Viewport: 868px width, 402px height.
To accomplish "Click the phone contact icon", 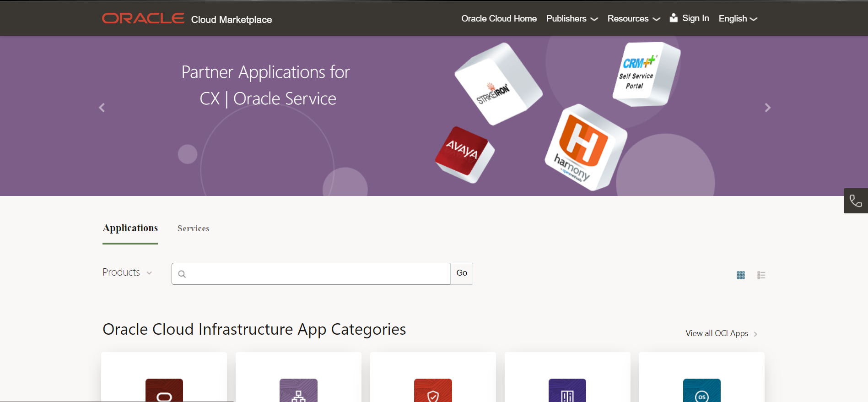I will pyautogui.click(x=855, y=201).
